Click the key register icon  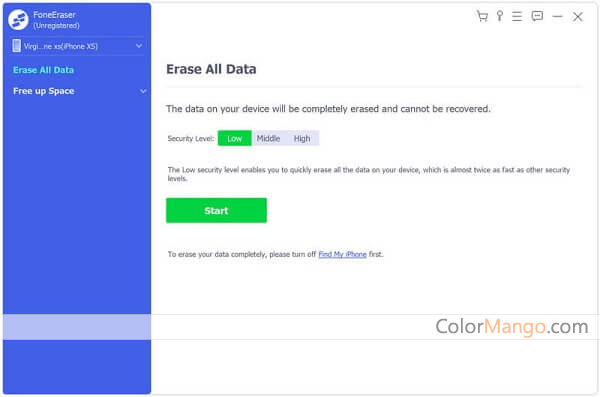point(499,16)
